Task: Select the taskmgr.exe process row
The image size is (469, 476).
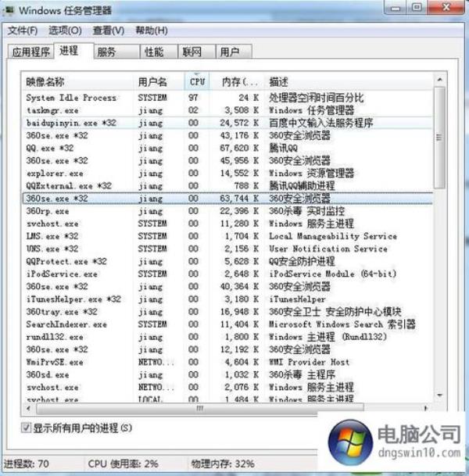Action: [x=227, y=110]
